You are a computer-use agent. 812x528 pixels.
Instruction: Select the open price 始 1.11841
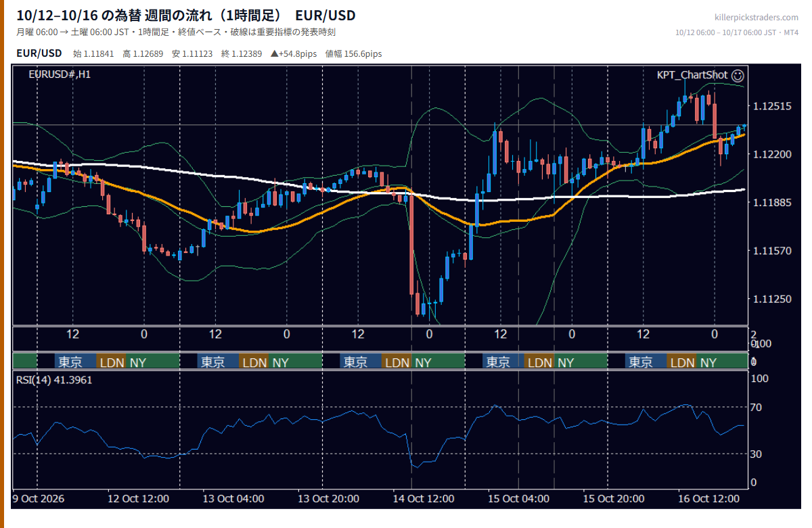(95, 53)
